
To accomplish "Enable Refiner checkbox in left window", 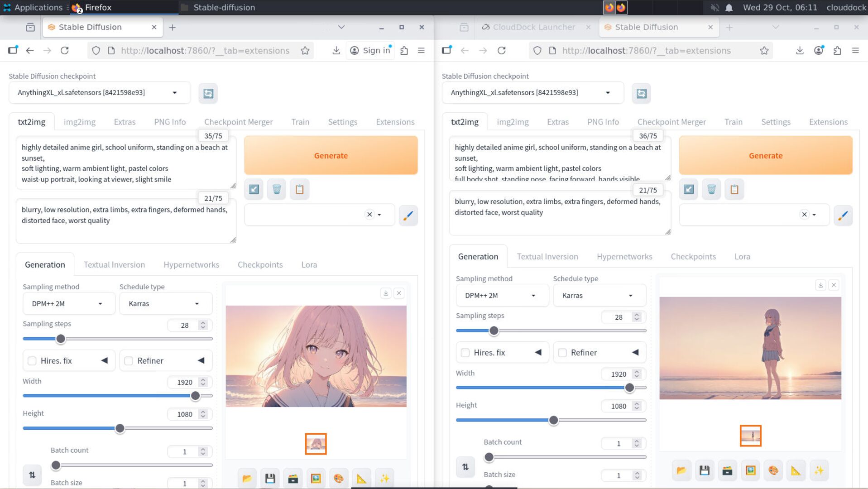I will (x=129, y=361).
